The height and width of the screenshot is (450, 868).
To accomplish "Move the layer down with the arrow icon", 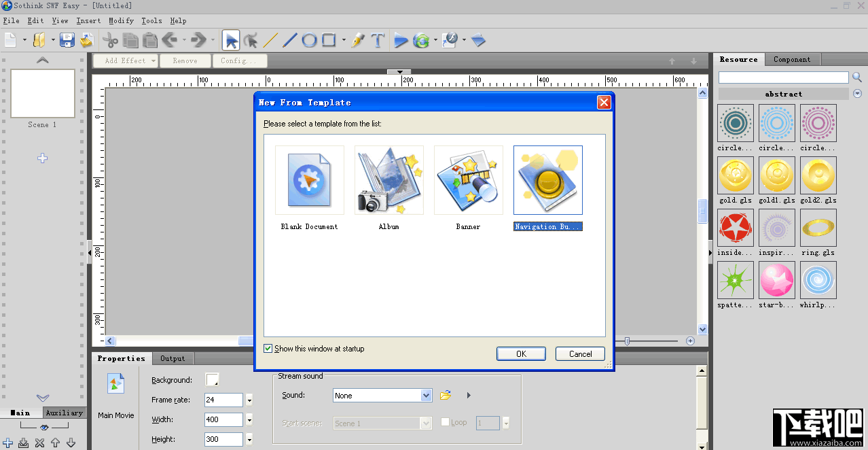I will tap(71, 443).
